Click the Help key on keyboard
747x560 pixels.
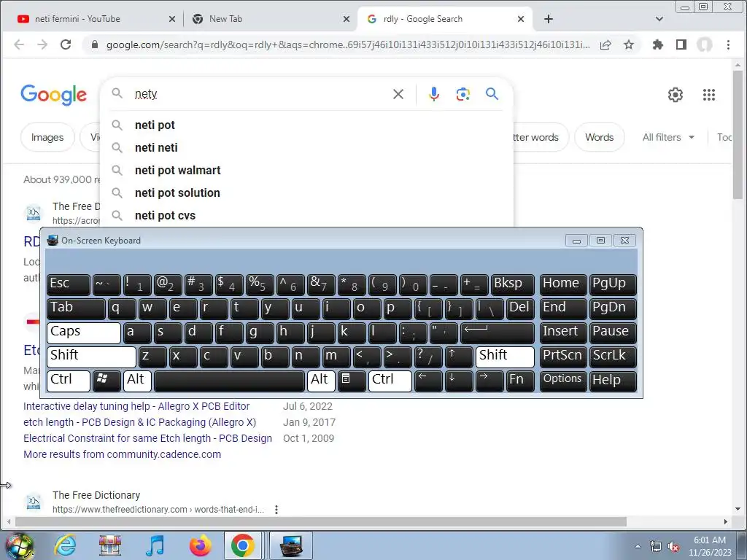(613, 381)
